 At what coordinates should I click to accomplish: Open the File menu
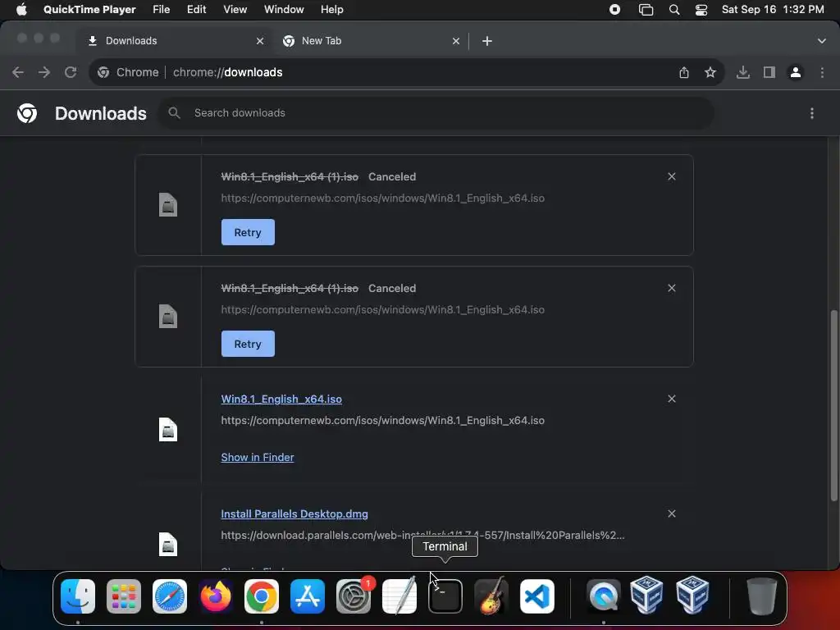pos(161,10)
